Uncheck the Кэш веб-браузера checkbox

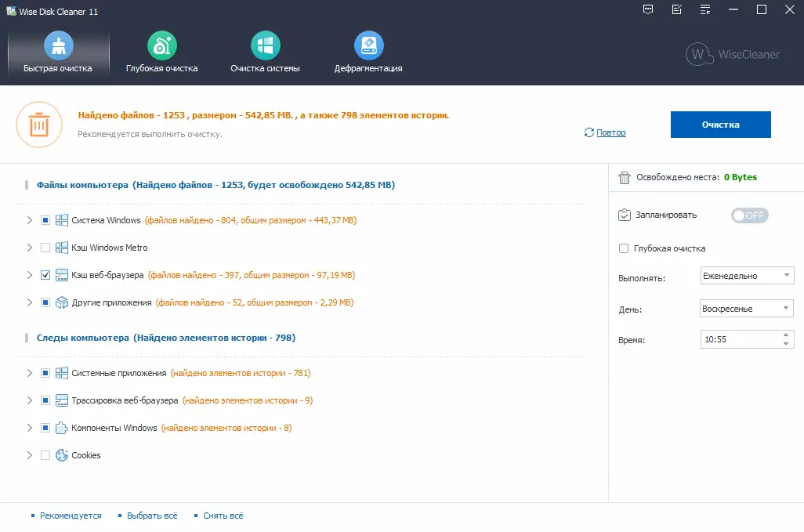point(45,275)
